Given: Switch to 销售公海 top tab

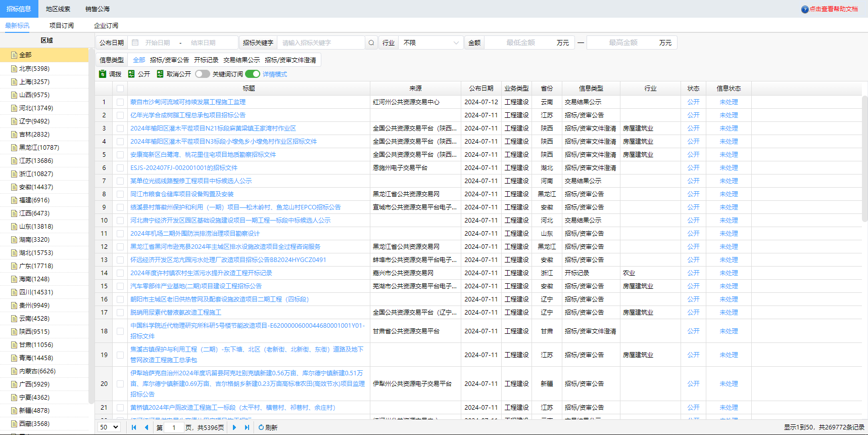Looking at the screenshot, I should [98, 9].
